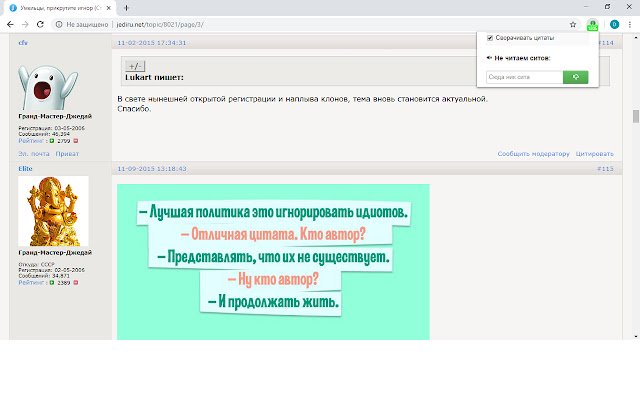This screenshot has height=400, width=640.
Task: Click the 'Не читаем ситов:' heading
Action: [522, 58]
